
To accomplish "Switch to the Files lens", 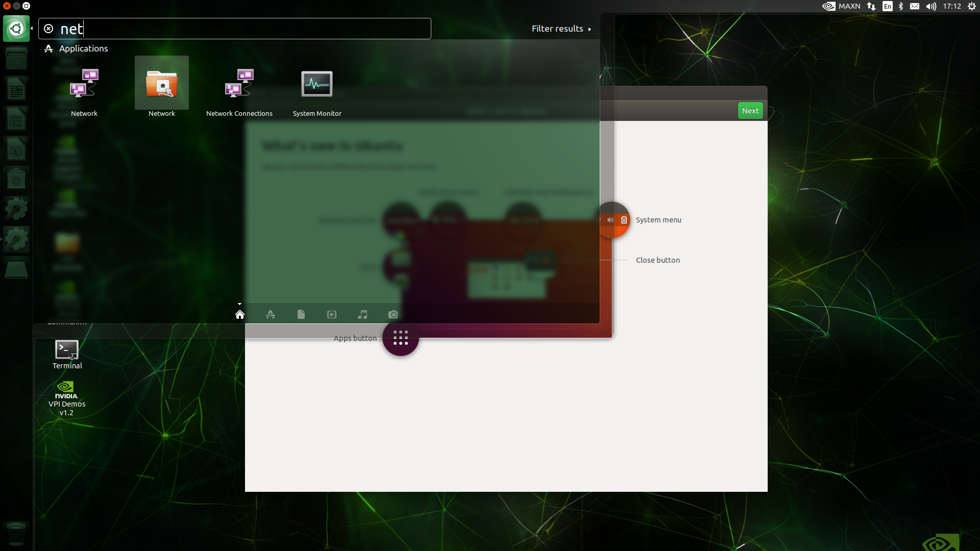I will click(301, 314).
